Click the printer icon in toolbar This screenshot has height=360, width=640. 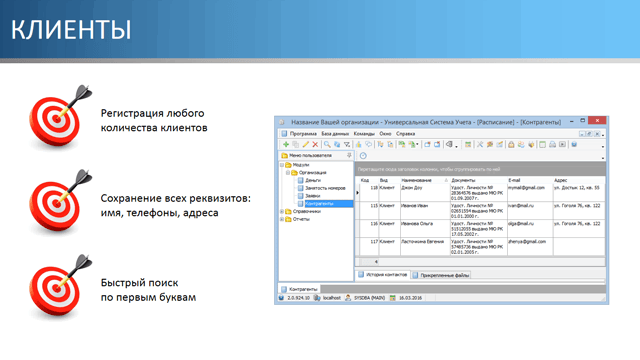click(x=552, y=144)
